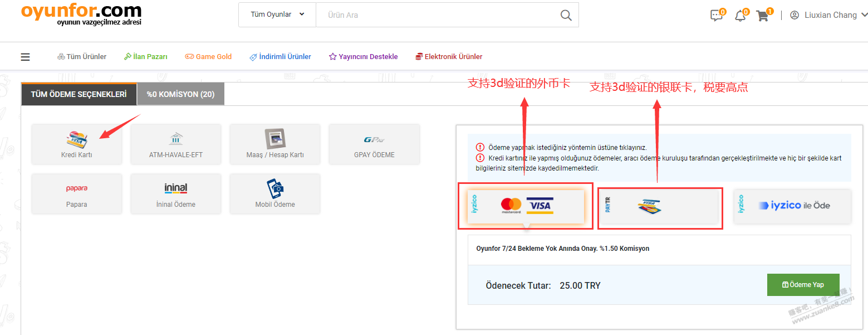This screenshot has width=868, height=335.
Task: Open the Liuxian Chang account menu
Action: tap(828, 15)
